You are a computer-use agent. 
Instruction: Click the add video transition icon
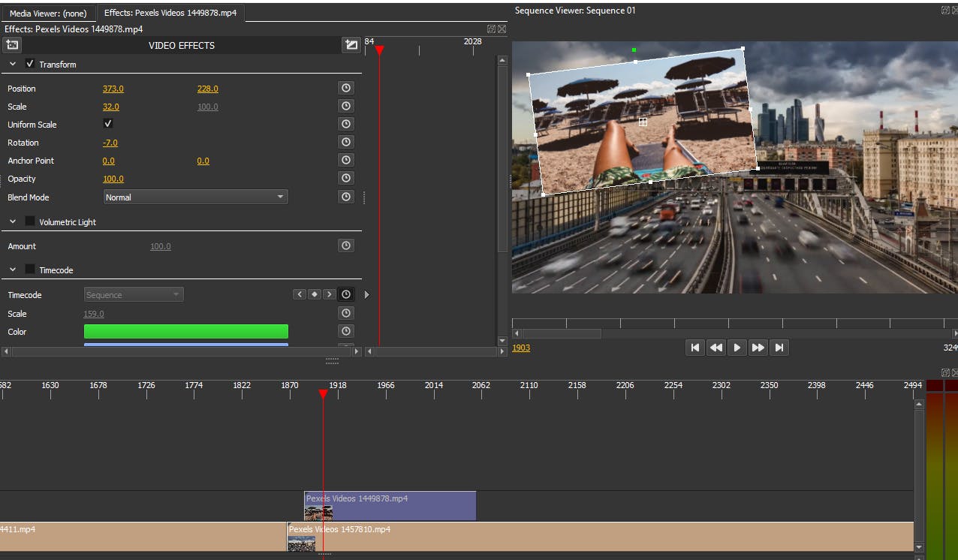[x=351, y=45]
